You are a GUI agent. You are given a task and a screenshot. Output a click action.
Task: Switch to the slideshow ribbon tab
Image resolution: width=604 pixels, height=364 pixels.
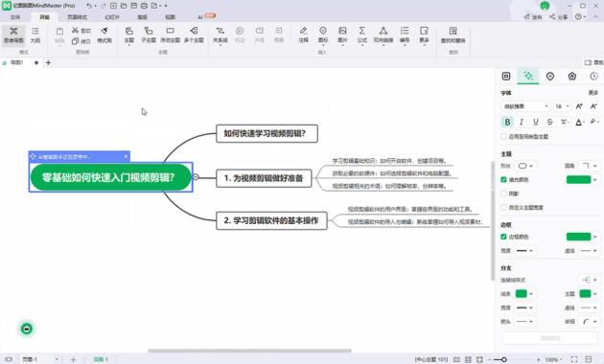click(112, 17)
